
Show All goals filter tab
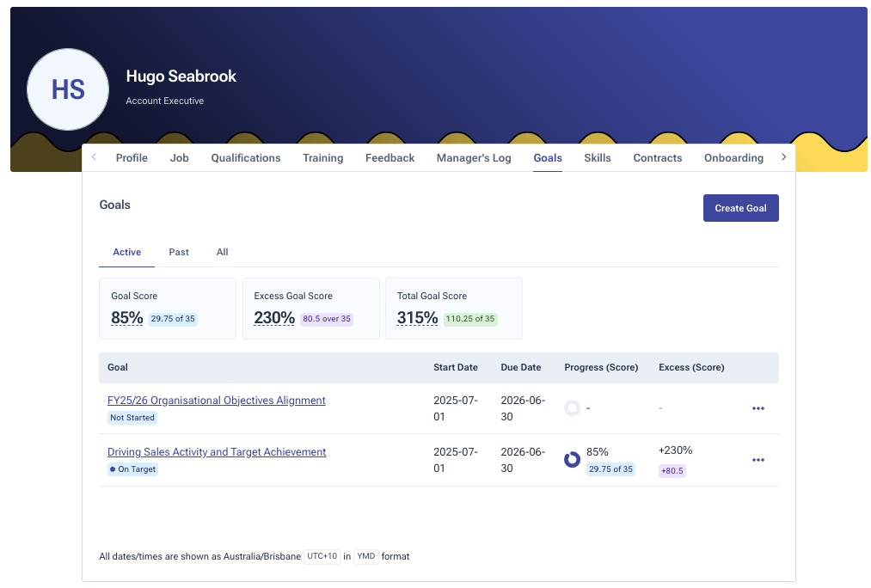click(x=222, y=252)
